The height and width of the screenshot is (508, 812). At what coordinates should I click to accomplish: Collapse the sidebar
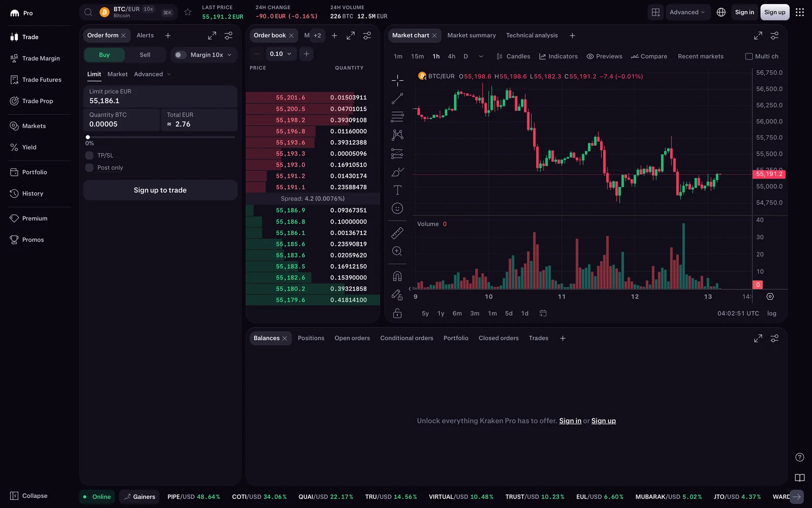click(x=29, y=496)
